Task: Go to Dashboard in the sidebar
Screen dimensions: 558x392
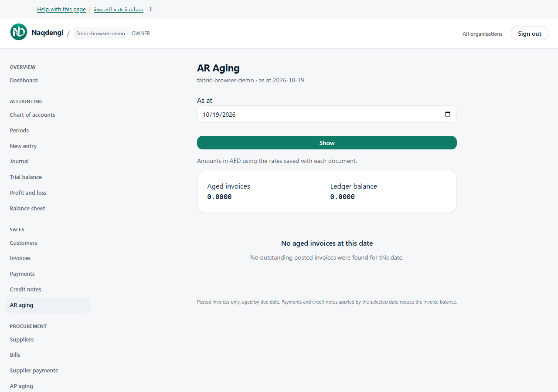Action: click(x=24, y=80)
